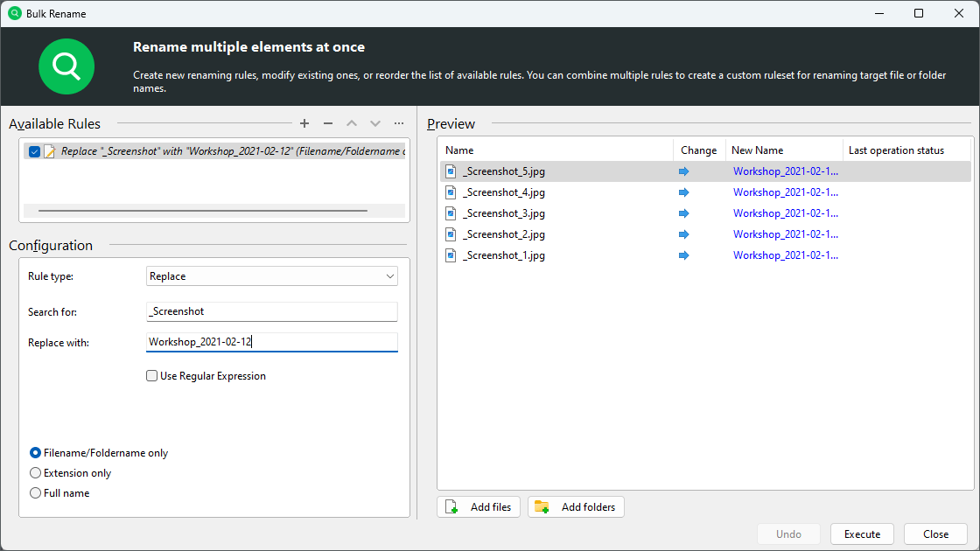
Task: Click the Add files button
Action: [479, 507]
